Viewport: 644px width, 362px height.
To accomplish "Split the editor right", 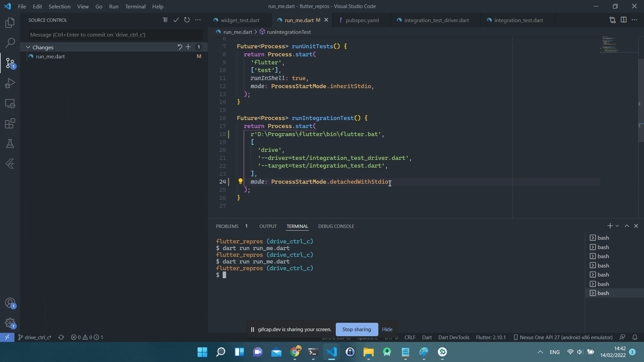I will (624, 20).
